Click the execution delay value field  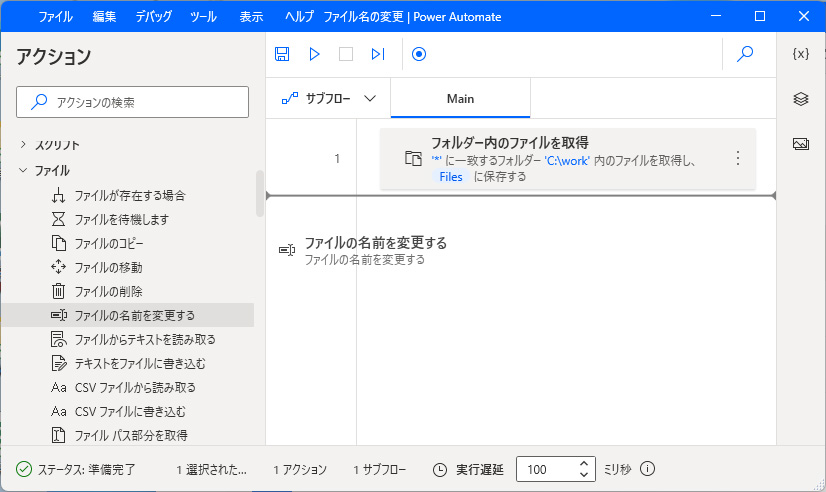(x=547, y=469)
